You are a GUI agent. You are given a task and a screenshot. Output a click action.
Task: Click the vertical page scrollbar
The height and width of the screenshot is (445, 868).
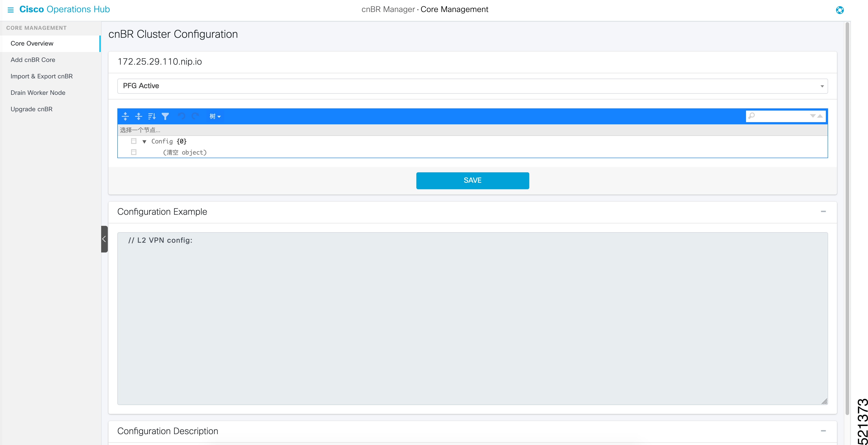[x=847, y=218]
